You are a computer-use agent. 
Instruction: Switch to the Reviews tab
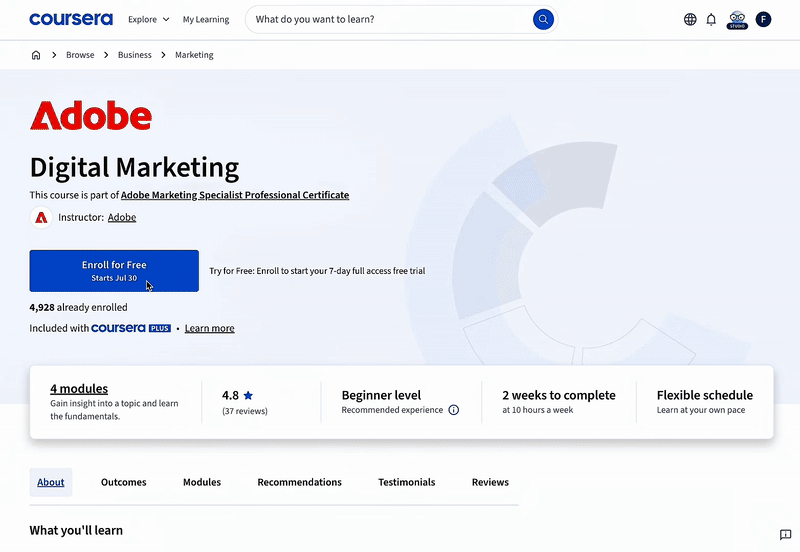[x=490, y=482]
